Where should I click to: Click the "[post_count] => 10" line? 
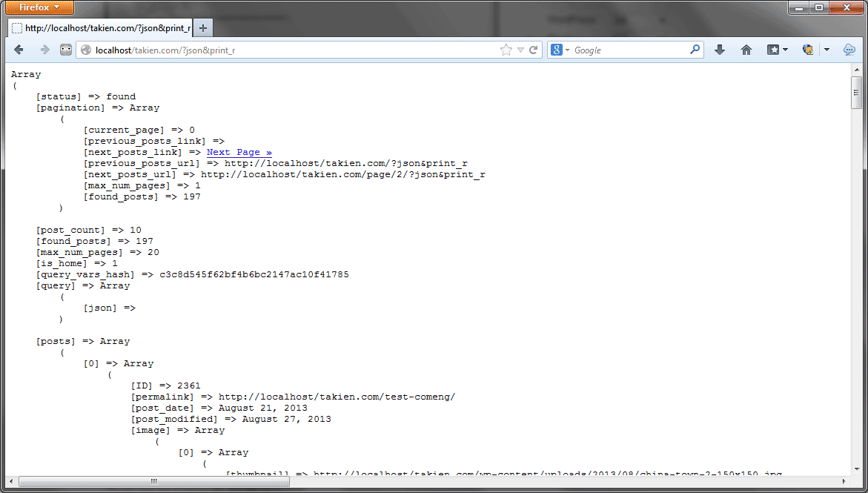pyautogui.click(x=88, y=230)
